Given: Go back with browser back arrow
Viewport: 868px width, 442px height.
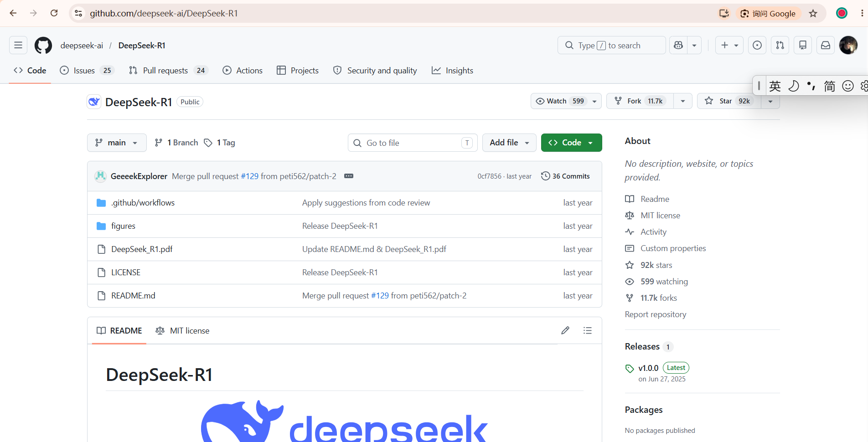Looking at the screenshot, I should pyautogui.click(x=13, y=13).
